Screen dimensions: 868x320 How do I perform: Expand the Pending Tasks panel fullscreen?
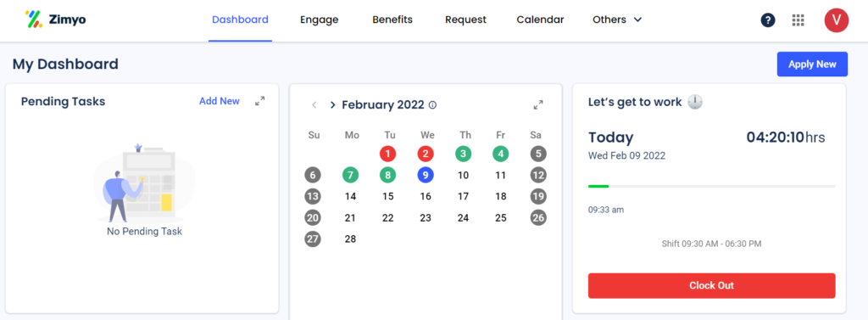point(259,101)
